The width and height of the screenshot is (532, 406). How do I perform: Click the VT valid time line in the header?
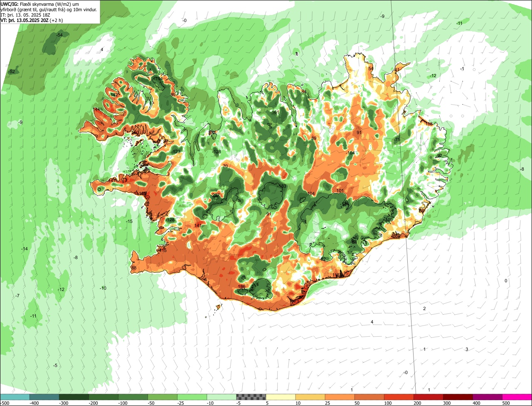32,20
